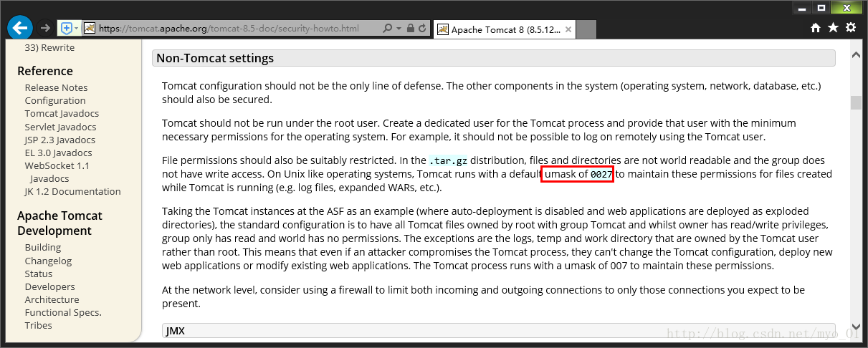
Task: Open the Building development link
Action: 43,247
